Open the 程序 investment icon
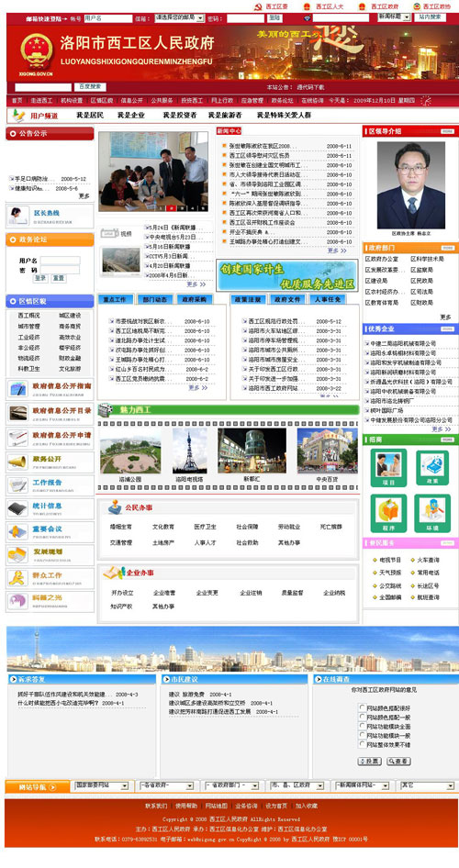459x868 pixels. coord(388,513)
